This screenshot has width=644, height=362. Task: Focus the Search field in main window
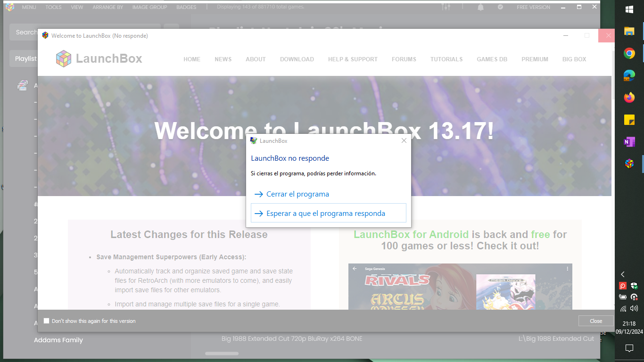click(x=85, y=32)
